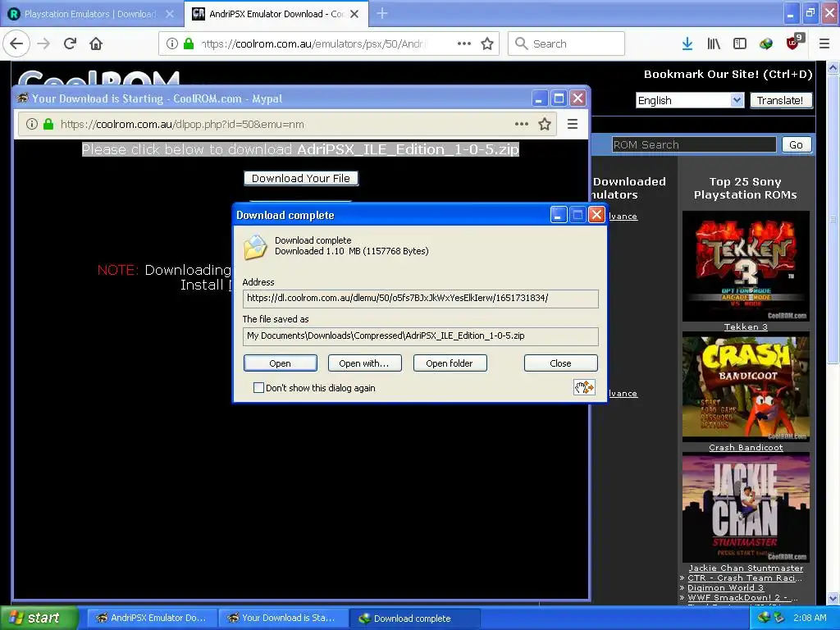Click the file saved as path field
The width and height of the screenshot is (840, 630).
pyautogui.click(x=421, y=336)
